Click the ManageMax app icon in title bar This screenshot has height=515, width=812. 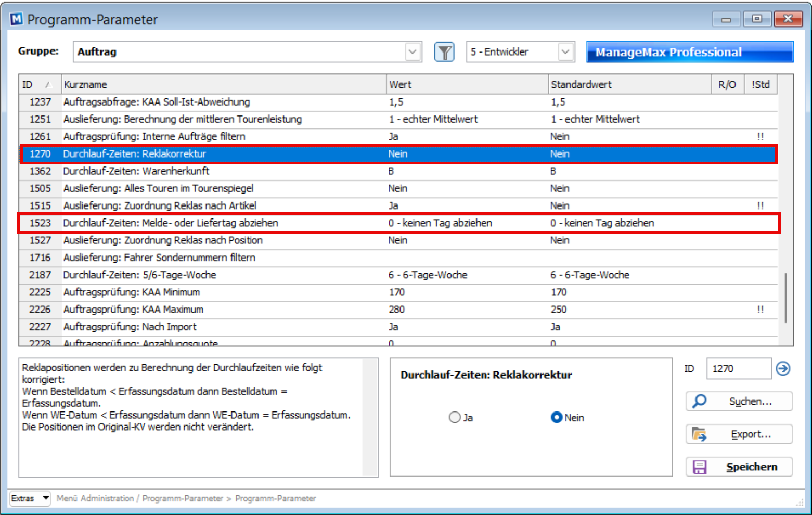click(17, 19)
